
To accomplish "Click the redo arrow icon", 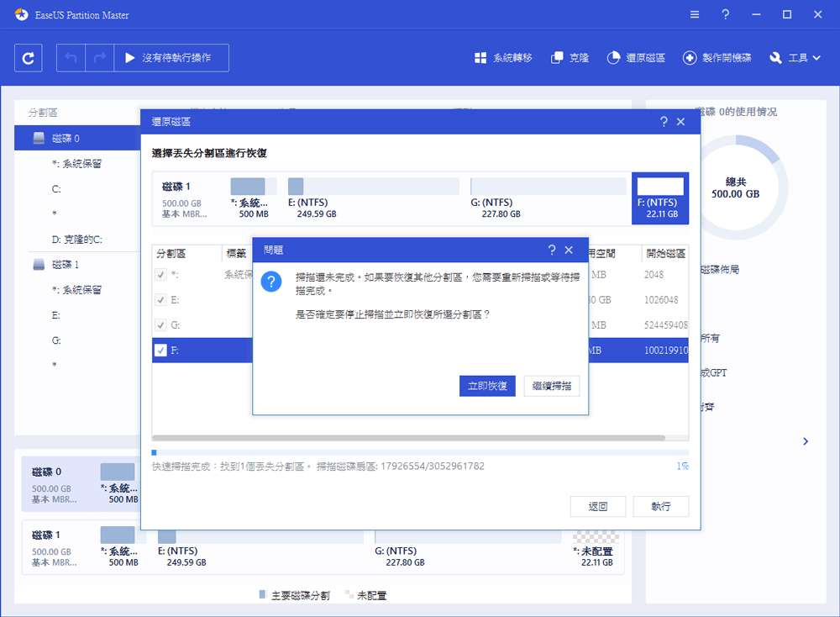I will point(100,58).
